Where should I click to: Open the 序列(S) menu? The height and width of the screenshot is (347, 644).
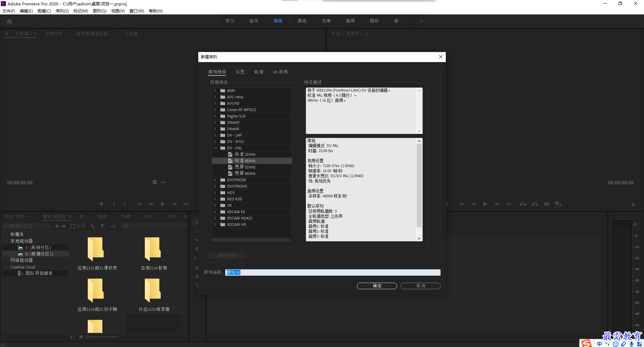point(62,11)
